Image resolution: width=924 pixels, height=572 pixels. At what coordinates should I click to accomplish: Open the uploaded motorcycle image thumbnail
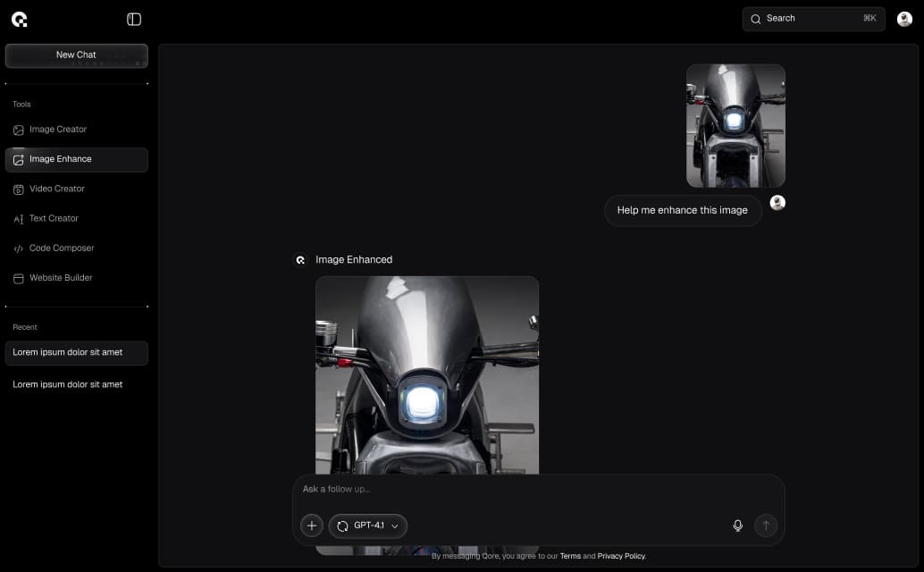click(x=735, y=126)
